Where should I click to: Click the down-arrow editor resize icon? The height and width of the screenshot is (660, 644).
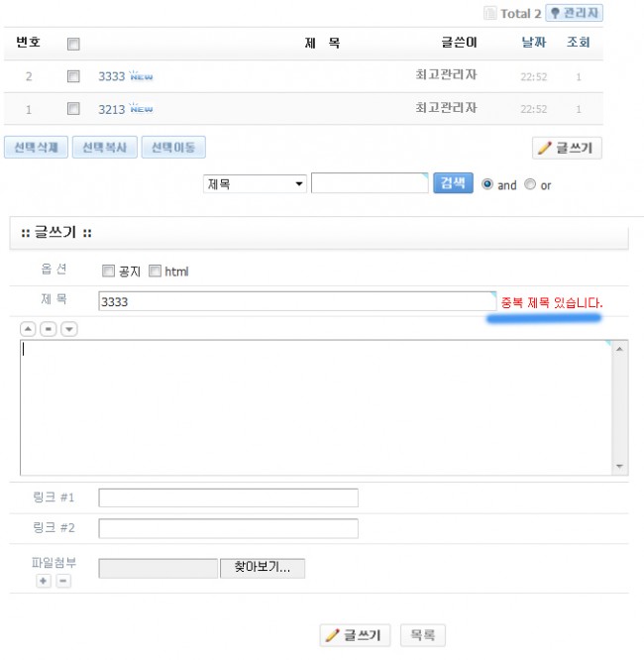pos(69,329)
